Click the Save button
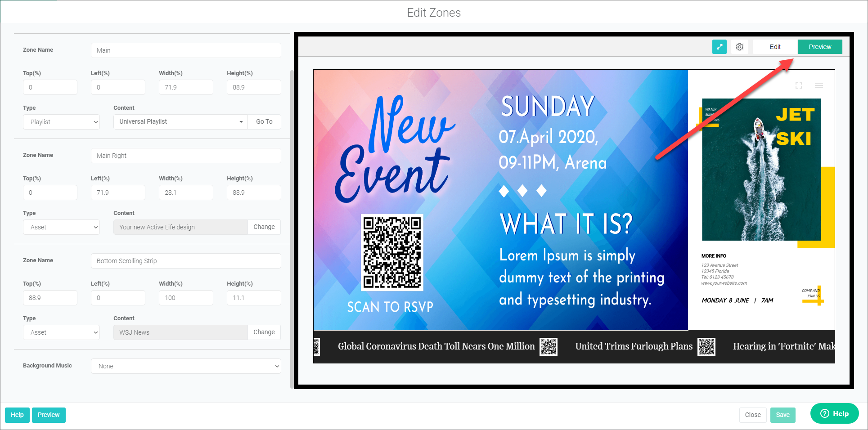 pos(783,415)
